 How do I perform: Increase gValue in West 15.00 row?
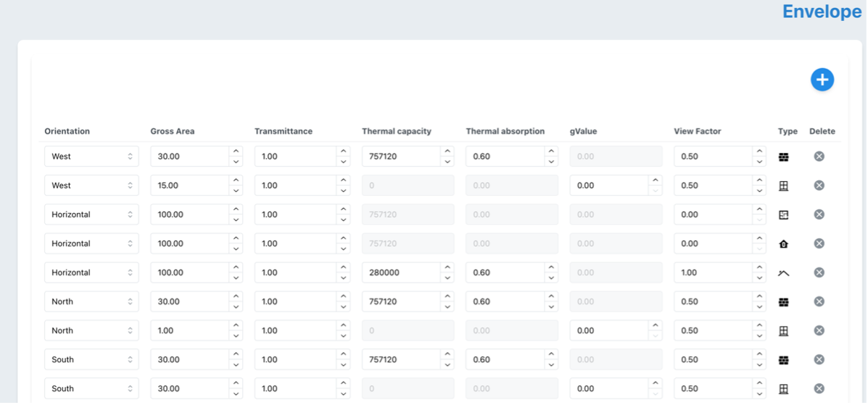click(x=656, y=180)
